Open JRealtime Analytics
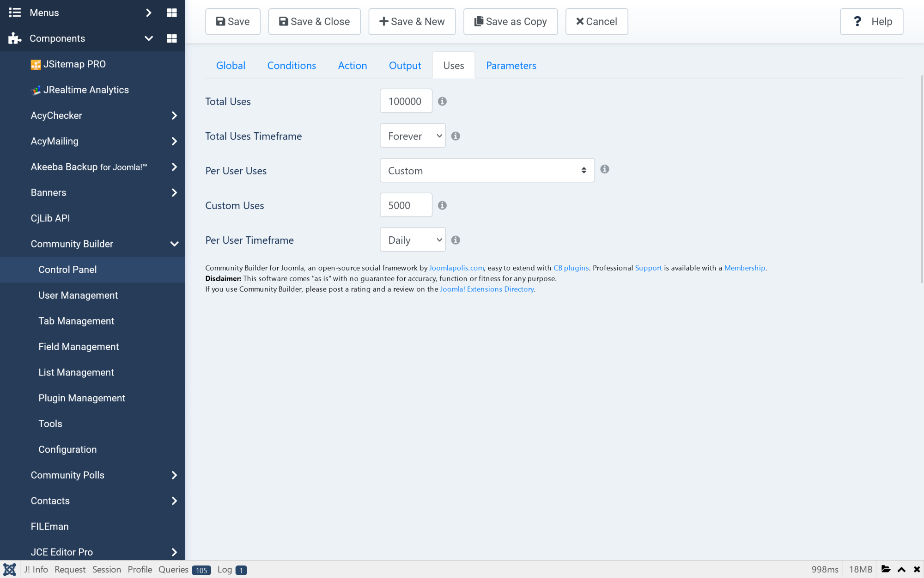The width and height of the screenshot is (924, 578). [80, 90]
